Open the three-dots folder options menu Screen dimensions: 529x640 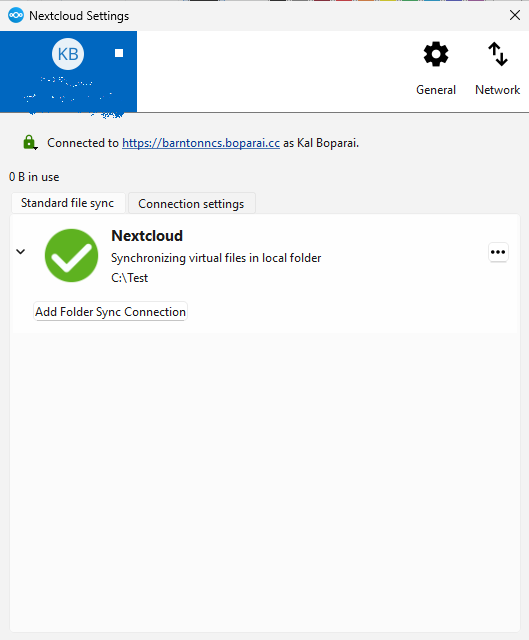[498, 252]
